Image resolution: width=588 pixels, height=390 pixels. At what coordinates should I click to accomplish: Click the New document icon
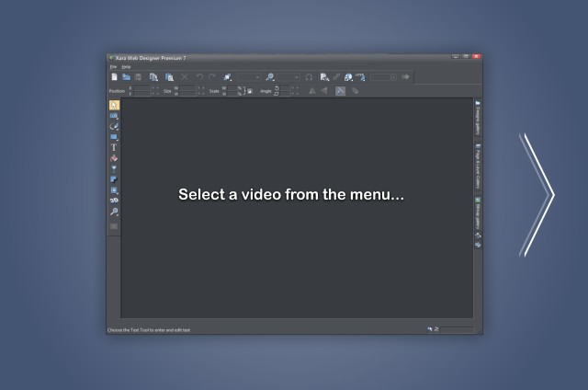tap(114, 77)
